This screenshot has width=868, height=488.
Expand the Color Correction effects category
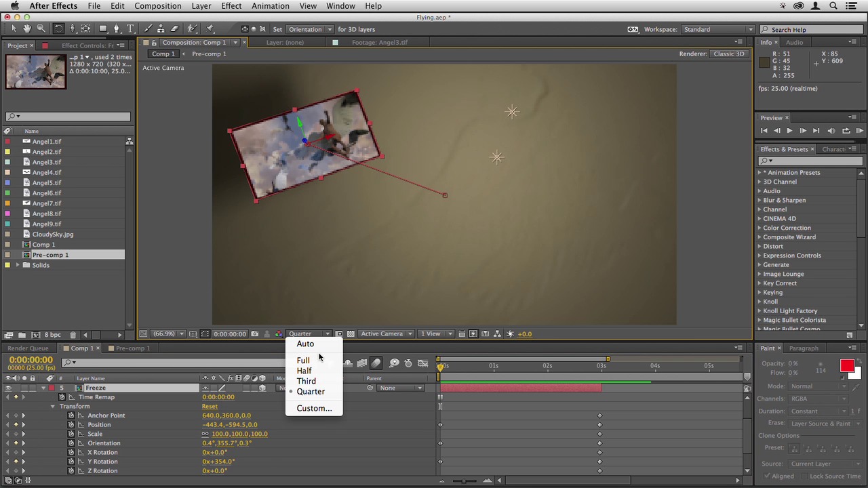(759, 228)
